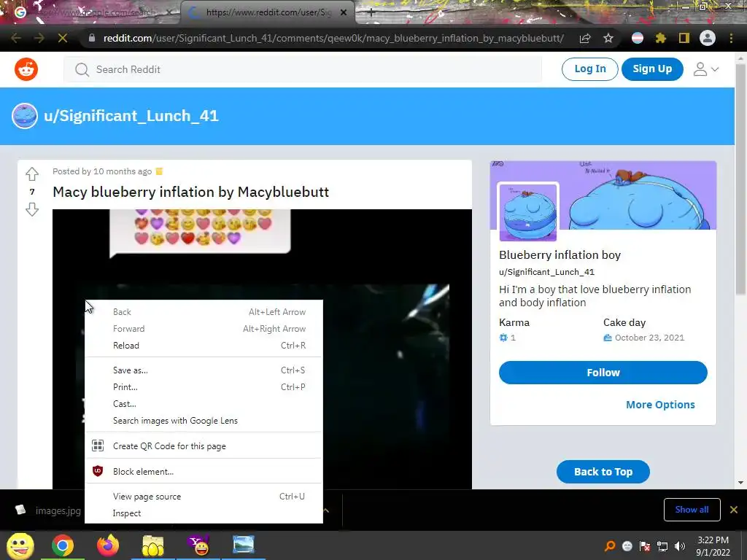The image size is (747, 560).
Task: Click the volume speaker tray icon
Action: pyautogui.click(x=680, y=546)
